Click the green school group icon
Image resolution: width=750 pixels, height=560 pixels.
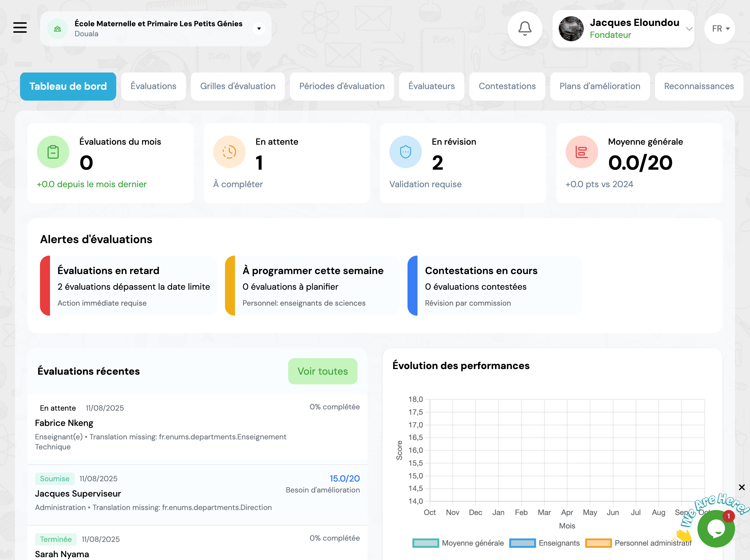click(57, 29)
